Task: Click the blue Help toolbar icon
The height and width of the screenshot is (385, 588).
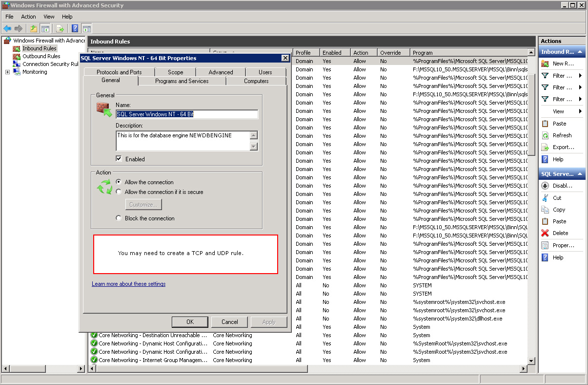Action: coord(75,28)
